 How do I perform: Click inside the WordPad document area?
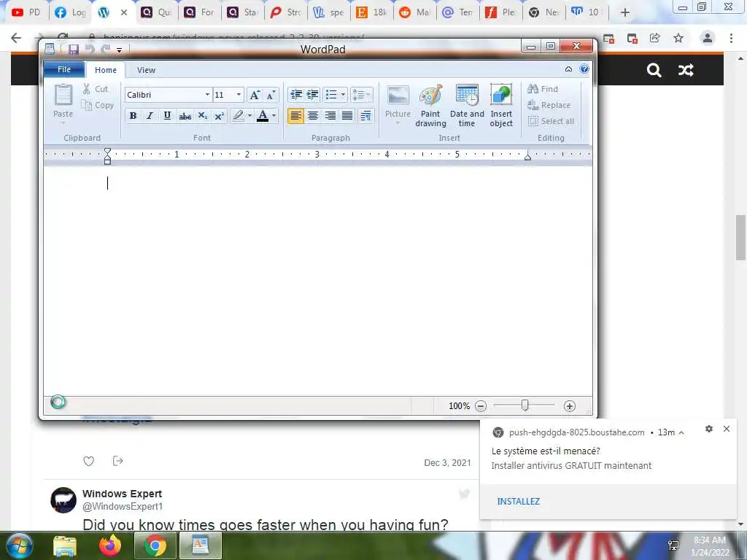[x=318, y=281]
